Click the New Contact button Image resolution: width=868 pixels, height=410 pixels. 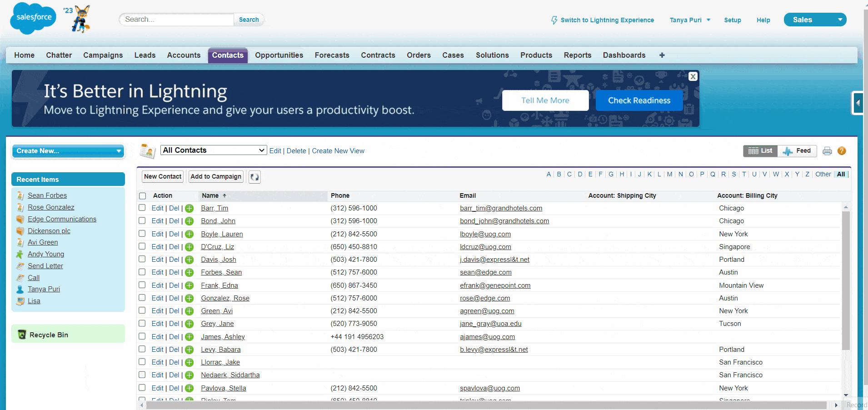162,176
